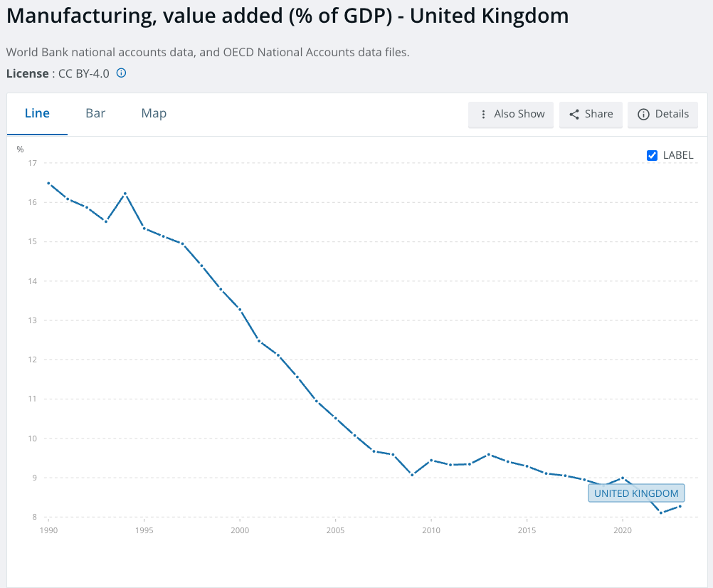Open the license info icon next to CC BY-4.0
Viewport: 713px width, 588px height.
(121, 73)
